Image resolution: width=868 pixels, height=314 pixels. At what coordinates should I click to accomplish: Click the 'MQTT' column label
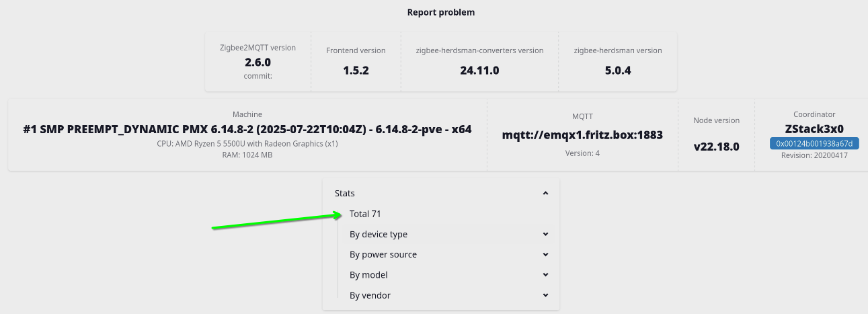[582, 116]
